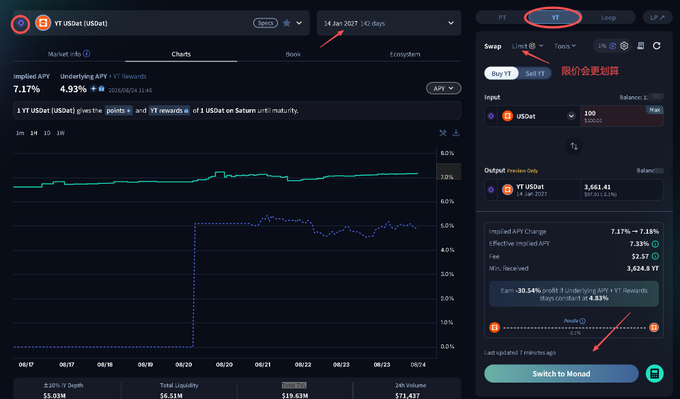Click the YT rewards tag in description
The image size is (680, 399).
pos(169,111)
